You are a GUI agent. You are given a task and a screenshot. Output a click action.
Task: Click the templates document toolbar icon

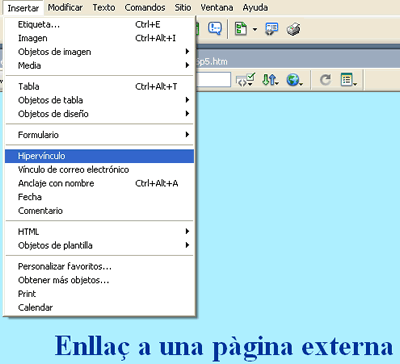[241, 29]
